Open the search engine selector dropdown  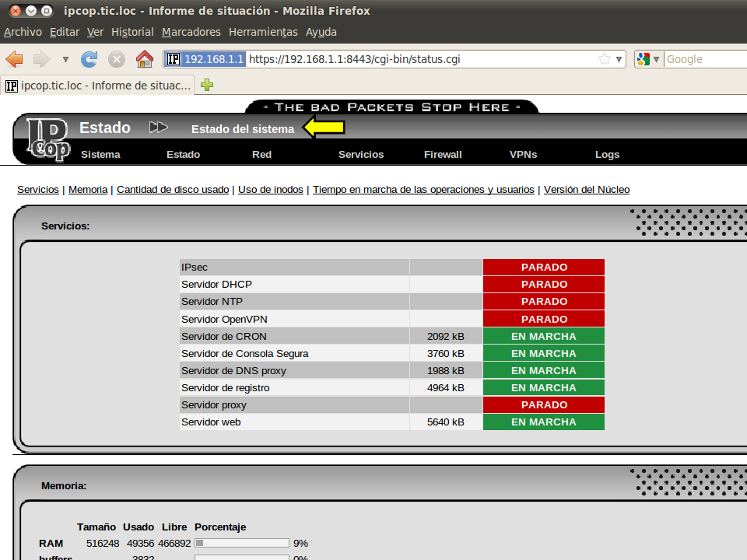(648, 59)
